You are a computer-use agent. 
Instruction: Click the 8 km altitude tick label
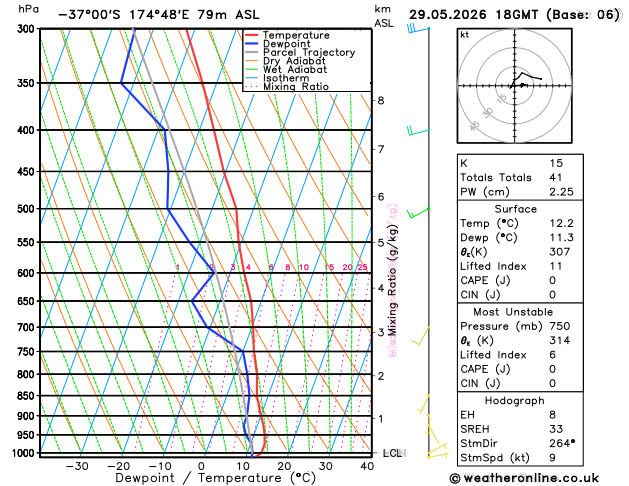click(381, 100)
